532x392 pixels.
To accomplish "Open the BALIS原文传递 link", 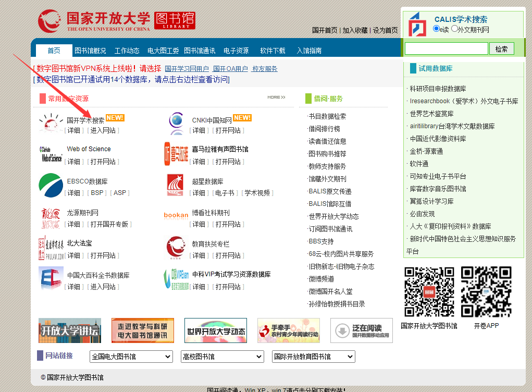I will [330, 191].
